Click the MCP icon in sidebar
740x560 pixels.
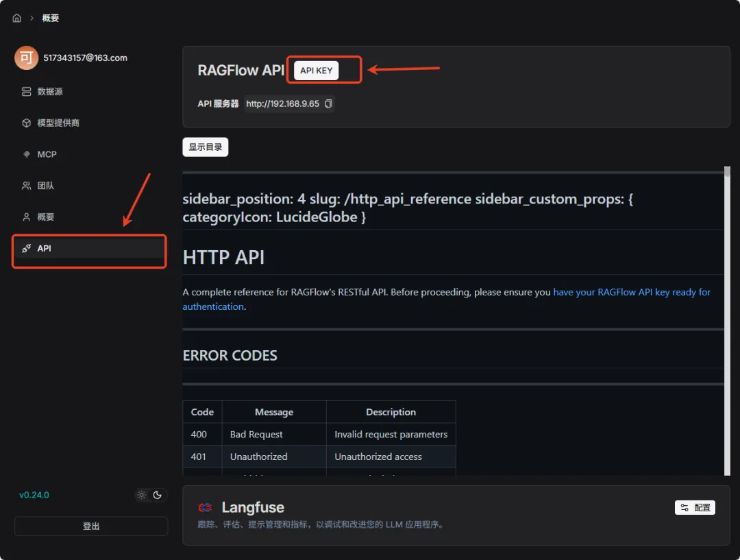(27, 154)
